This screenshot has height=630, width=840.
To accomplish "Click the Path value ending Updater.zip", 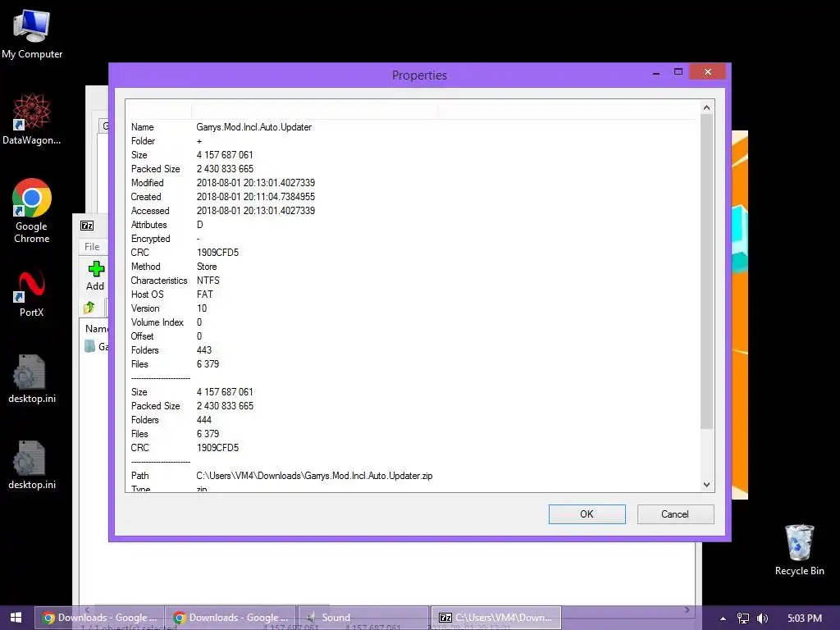I will point(314,475).
